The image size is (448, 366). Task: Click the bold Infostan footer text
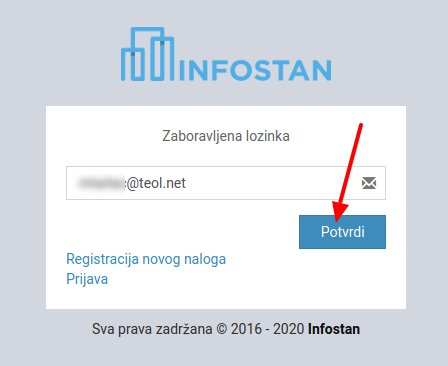point(334,329)
